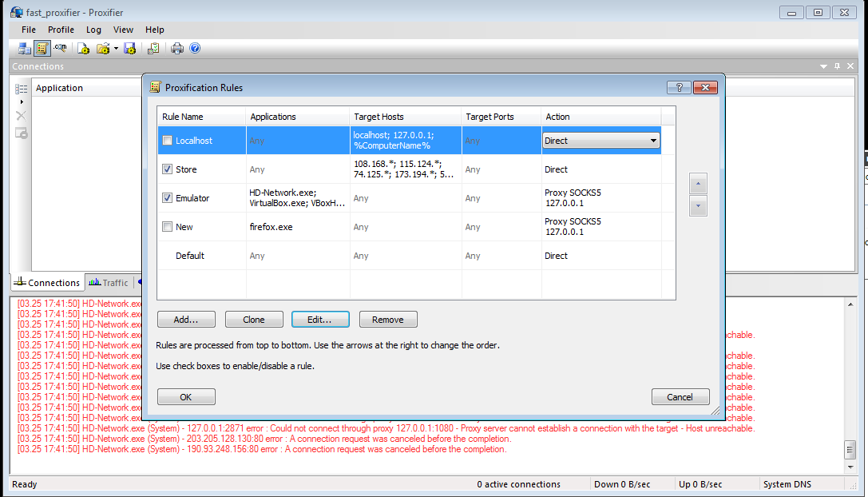Select the New rule name
Image resolution: width=868 pixels, height=497 pixels.
(184, 227)
